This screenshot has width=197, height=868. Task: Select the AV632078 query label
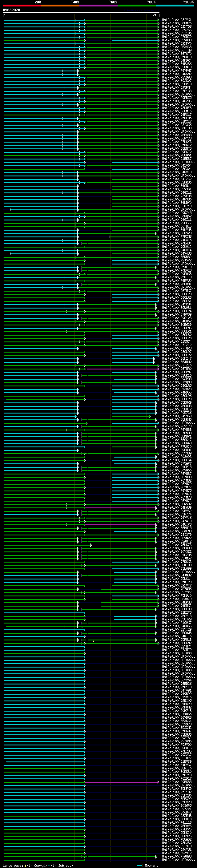(11, 10)
